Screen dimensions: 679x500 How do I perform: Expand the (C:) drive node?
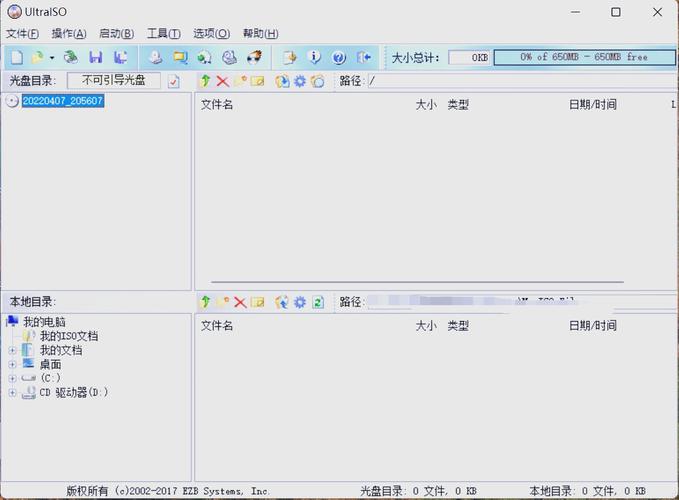[12, 378]
